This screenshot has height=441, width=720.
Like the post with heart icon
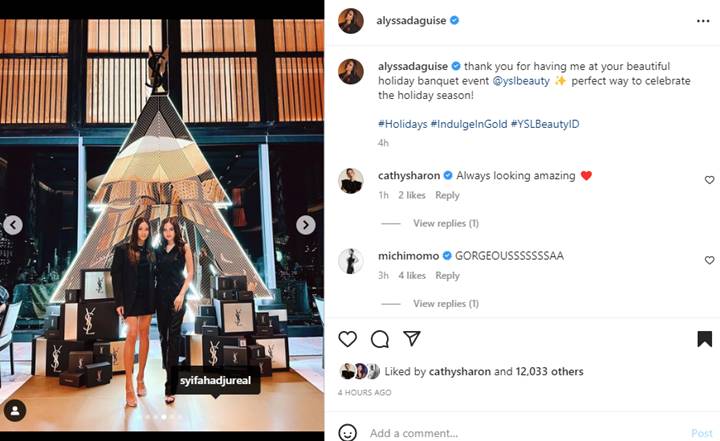tap(348, 339)
